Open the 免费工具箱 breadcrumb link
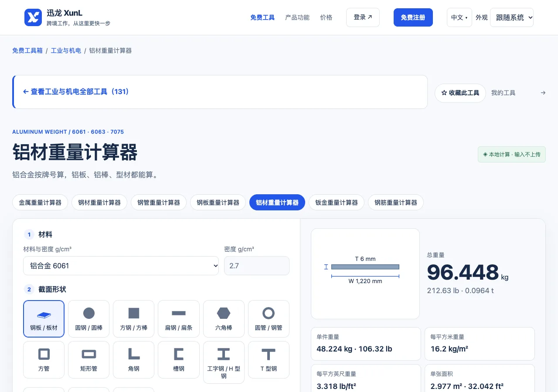Image resolution: width=558 pixels, height=392 pixels. (x=27, y=51)
